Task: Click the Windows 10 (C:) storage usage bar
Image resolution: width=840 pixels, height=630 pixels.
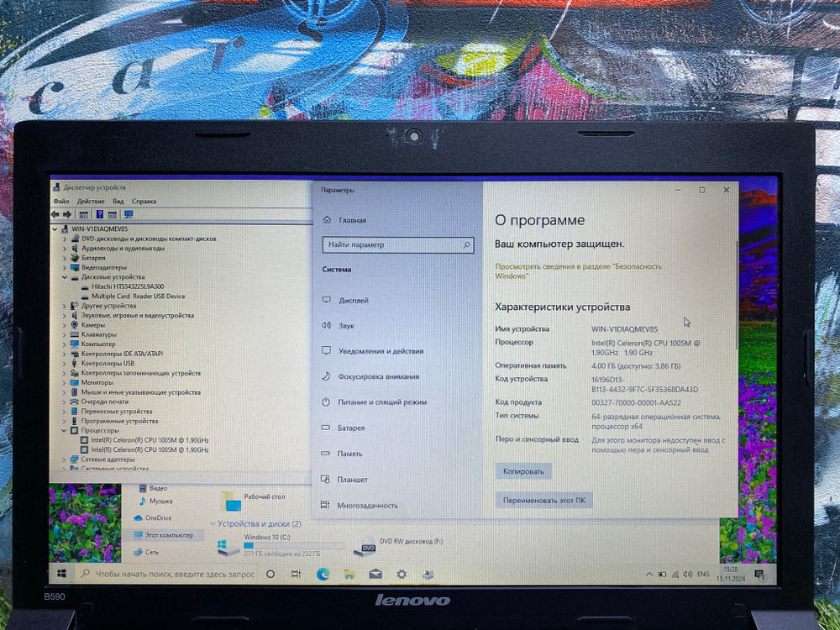Action: pos(294,545)
